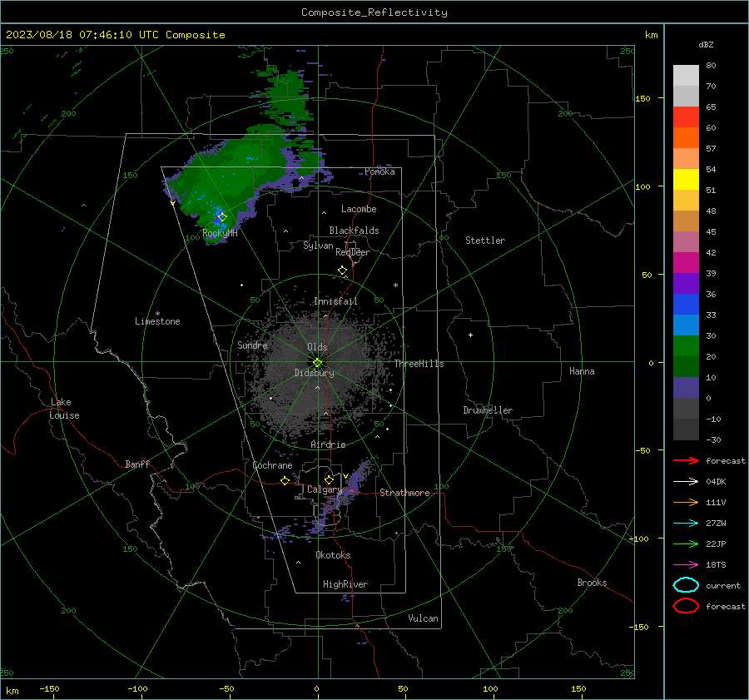Click the light blue 33 dBZ swatch
The width and height of the screenshot is (749, 700).
(686, 325)
